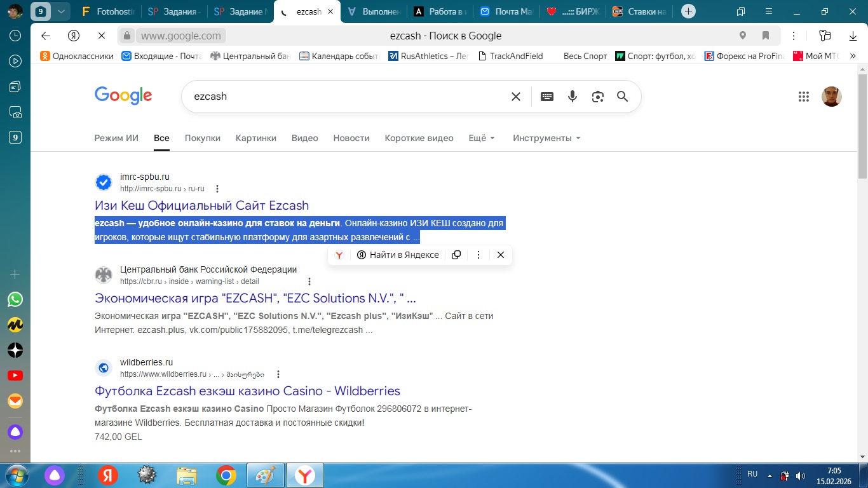Open the Paint icon in taskbar

click(x=266, y=475)
